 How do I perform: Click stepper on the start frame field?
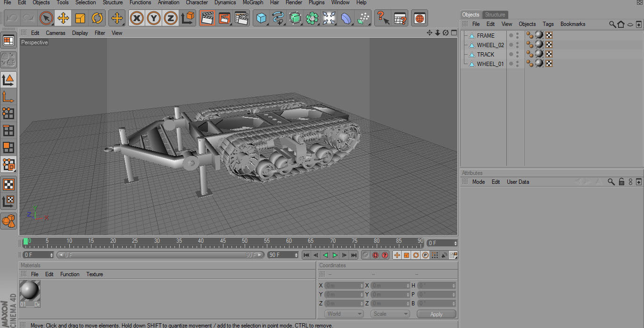point(51,255)
